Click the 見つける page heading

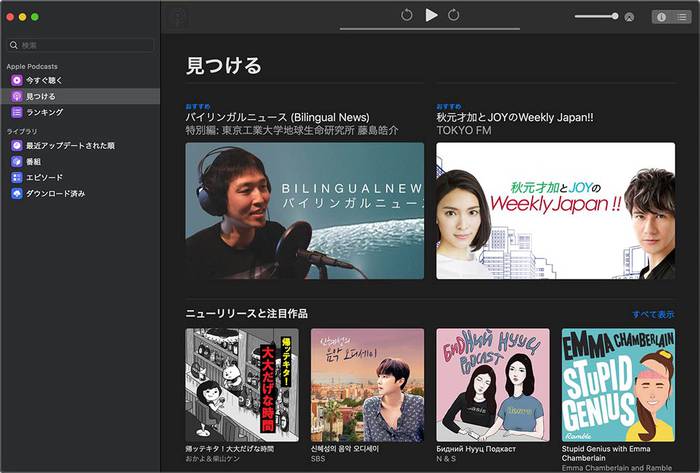[x=223, y=66]
